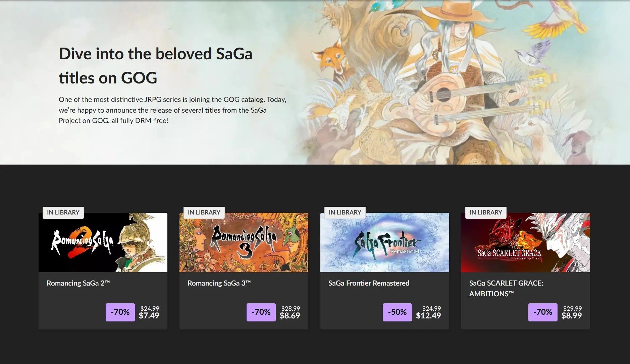Click the -70% badge on SaGa Scarlet Grace
This screenshot has height=364, width=630.
543,312
